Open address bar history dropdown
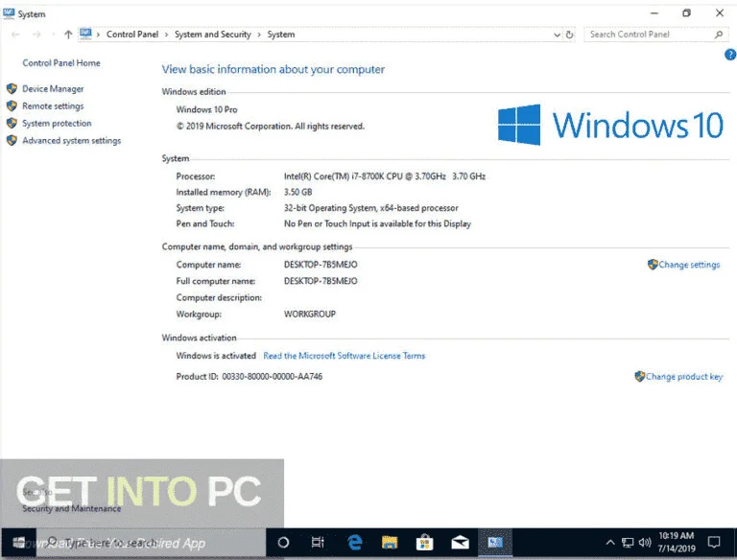The width and height of the screenshot is (737, 560). tap(557, 35)
